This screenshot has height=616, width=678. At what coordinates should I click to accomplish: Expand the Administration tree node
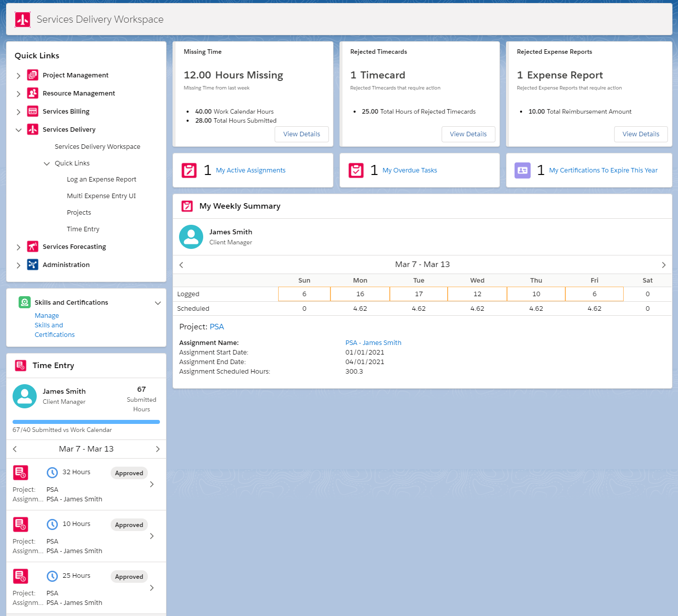19,266
